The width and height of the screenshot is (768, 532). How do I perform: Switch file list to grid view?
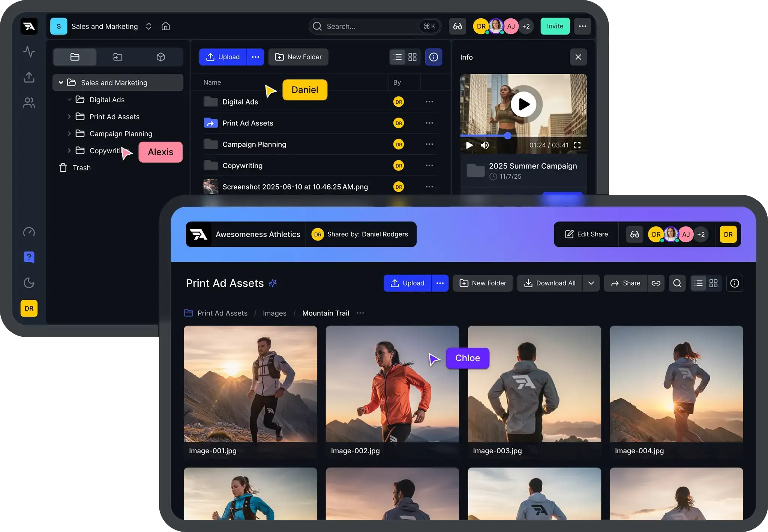pyautogui.click(x=412, y=57)
